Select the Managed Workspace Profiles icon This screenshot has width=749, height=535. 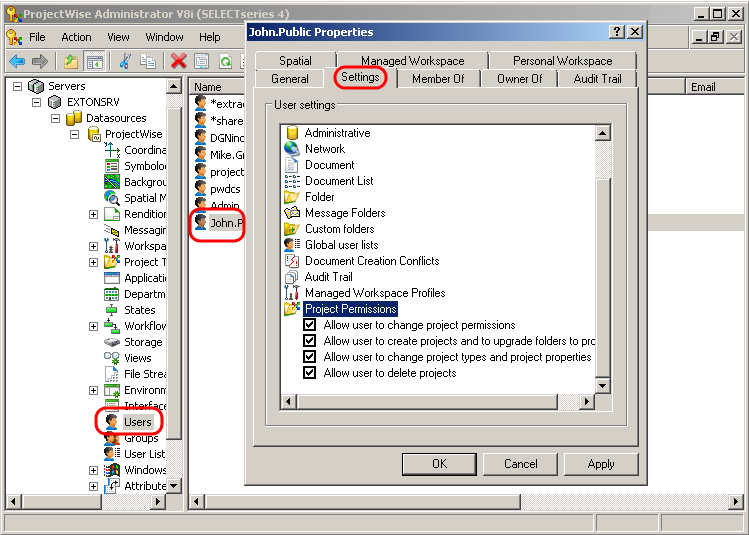click(292, 293)
